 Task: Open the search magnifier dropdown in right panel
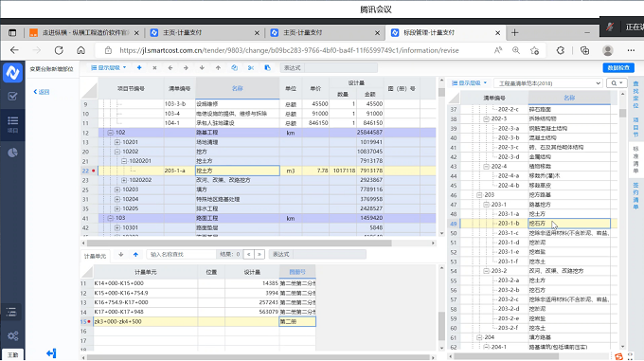617,83
